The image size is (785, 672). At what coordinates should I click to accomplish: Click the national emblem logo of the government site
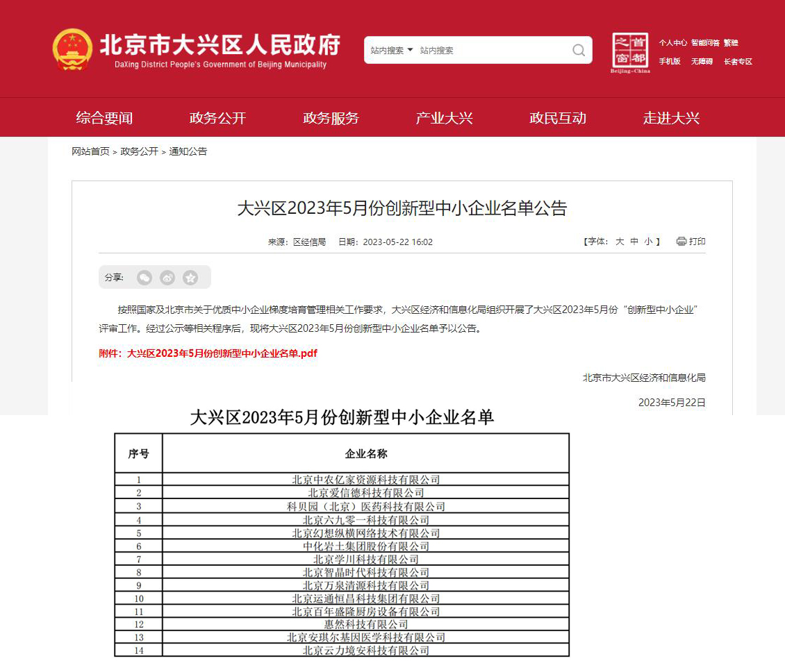click(x=72, y=47)
